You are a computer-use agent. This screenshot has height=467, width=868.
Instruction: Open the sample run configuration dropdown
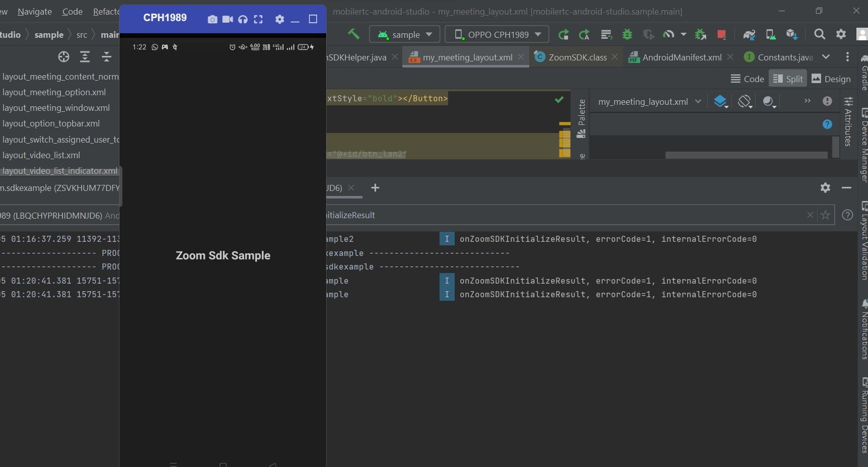click(404, 34)
